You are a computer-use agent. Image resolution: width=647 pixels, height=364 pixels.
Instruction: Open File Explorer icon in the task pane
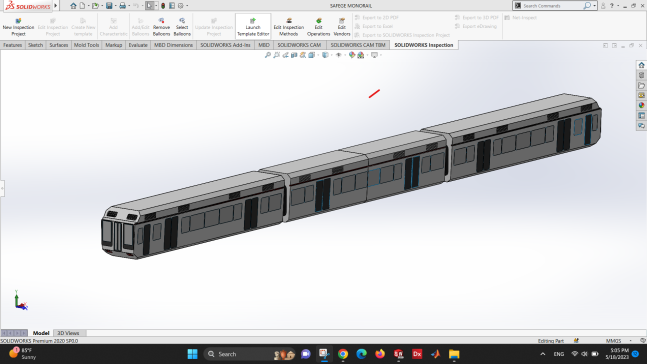[641, 85]
